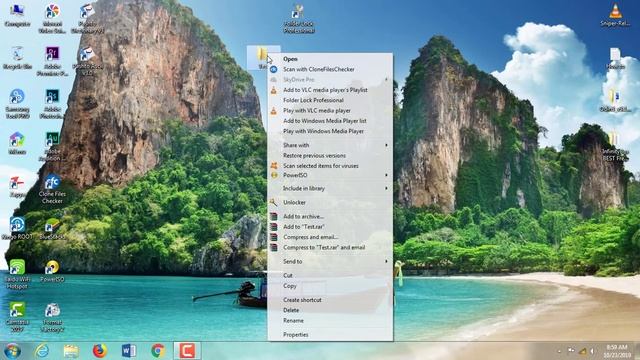Click the taskbar clock and date
The height and width of the screenshot is (360, 640).
pos(616,351)
